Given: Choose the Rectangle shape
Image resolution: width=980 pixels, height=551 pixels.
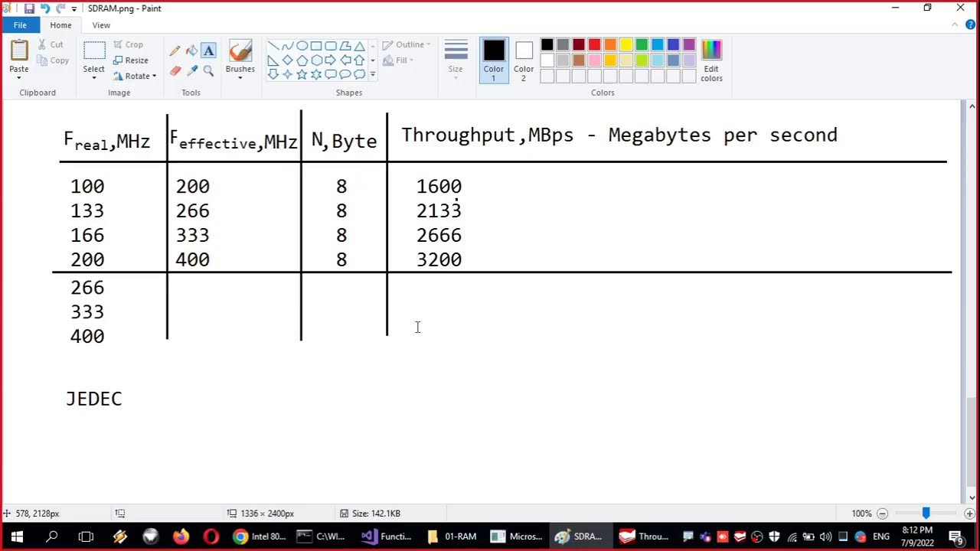Looking at the screenshot, I should 316,46.
